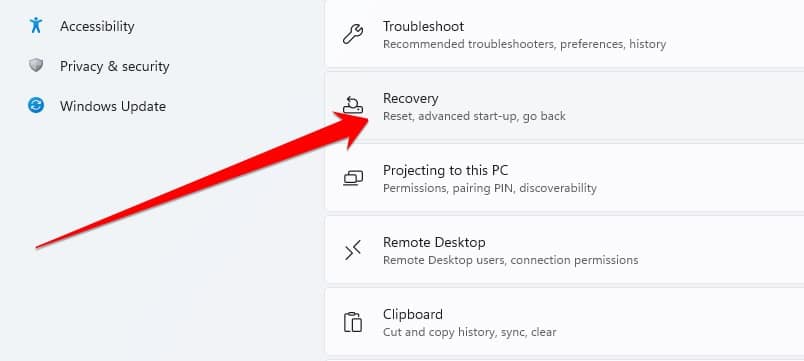Image resolution: width=804 pixels, height=361 pixels.
Task: Open Clipboard settings page
Action: click(x=564, y=321)
